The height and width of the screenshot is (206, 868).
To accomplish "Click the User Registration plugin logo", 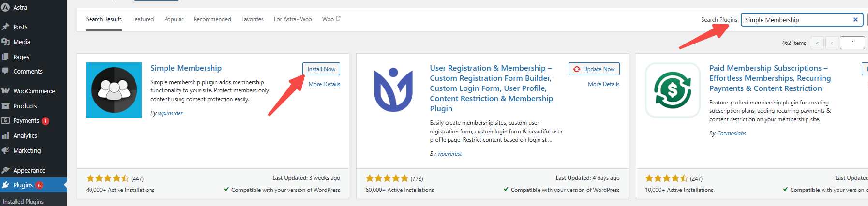I will coord(393,90).
